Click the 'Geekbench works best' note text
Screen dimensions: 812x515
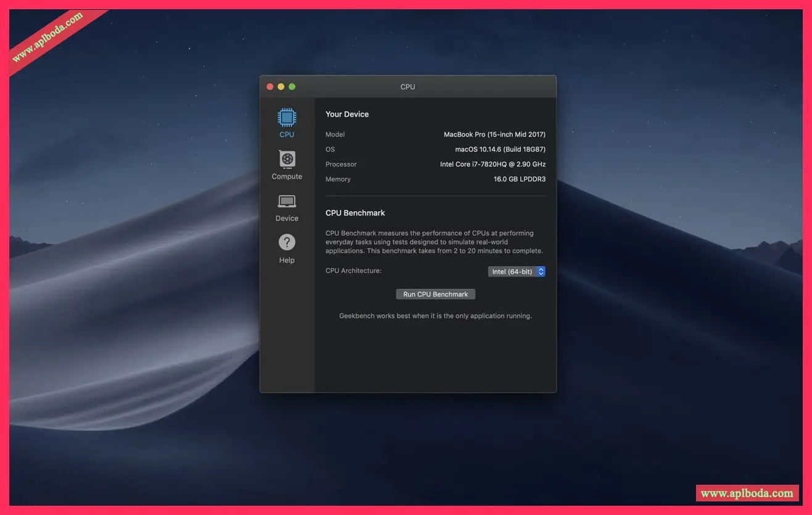[x=436, y=316]
